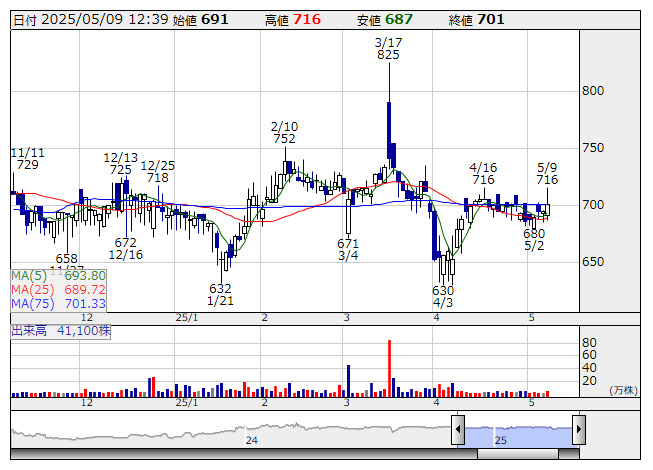This screenshot has width=653, height=470.
Task: Click the 25 year marker in navigator
Action: coord(501,440)
